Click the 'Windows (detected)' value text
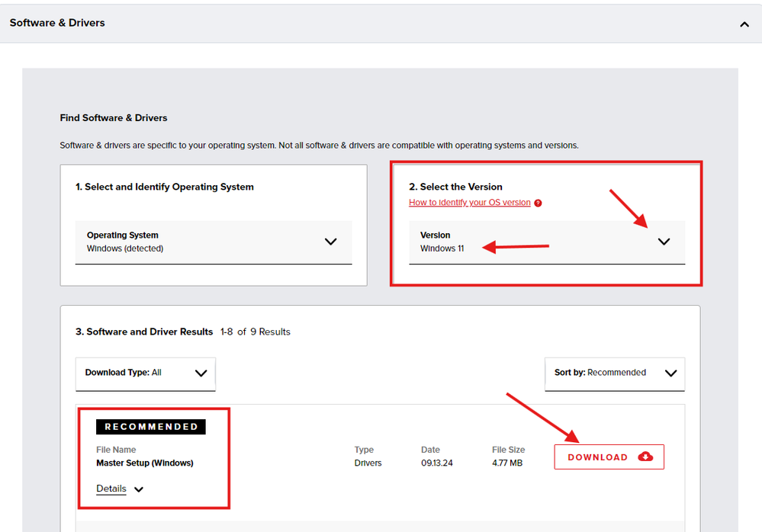Viewport: 762px width, 532px height. point(125,248)
